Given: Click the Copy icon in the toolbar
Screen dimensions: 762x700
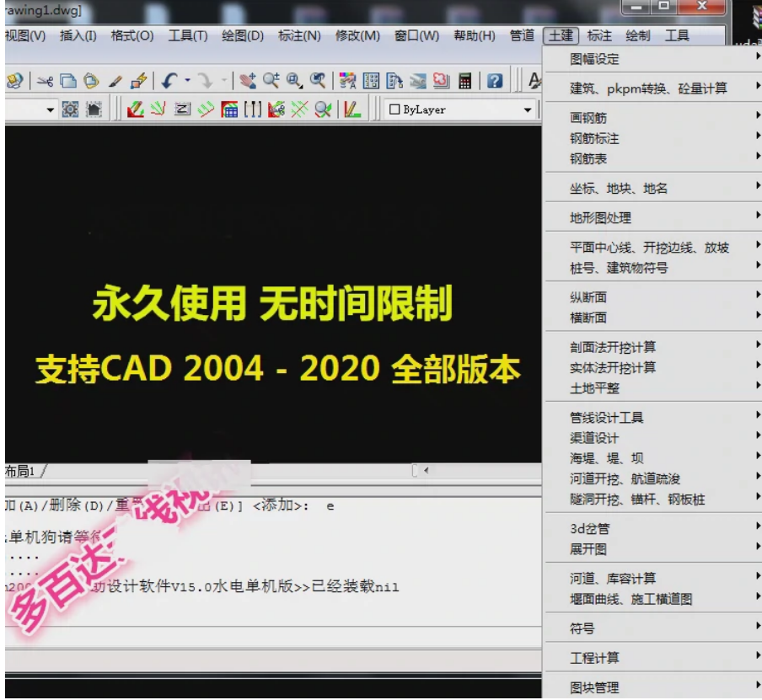Looking at the screenshot, I should pos(68,81).
